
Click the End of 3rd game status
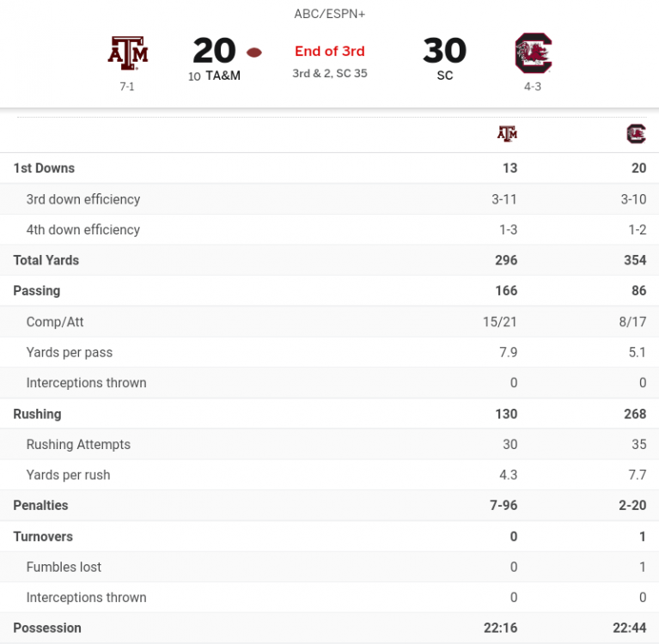(329, 51)
